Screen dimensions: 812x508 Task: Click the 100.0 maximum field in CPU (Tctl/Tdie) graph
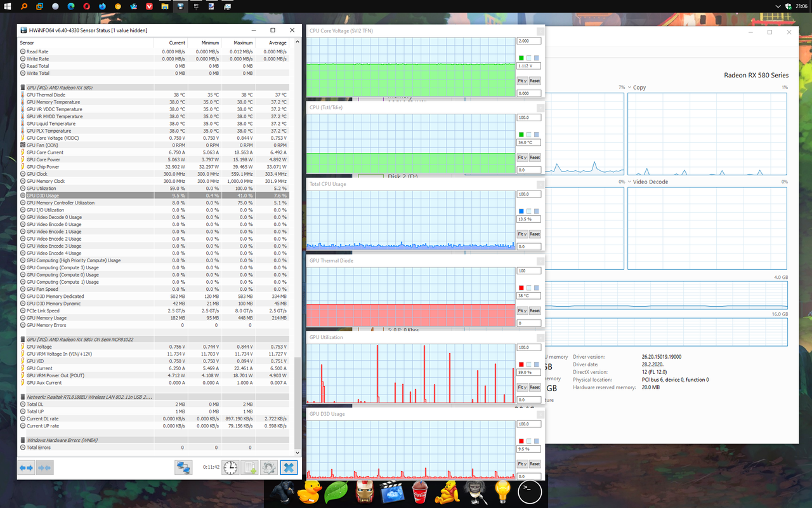tap(529, 117)
